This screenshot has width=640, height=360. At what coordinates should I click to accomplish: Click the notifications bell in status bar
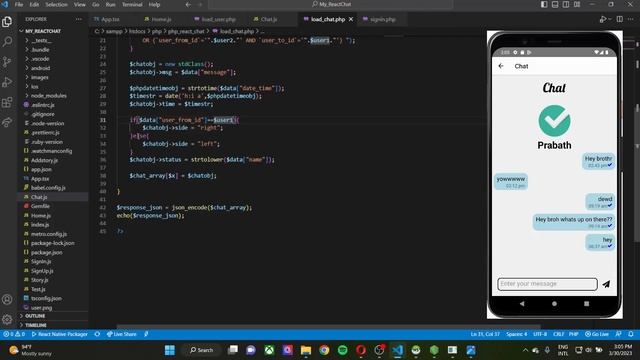click(631, 334)
